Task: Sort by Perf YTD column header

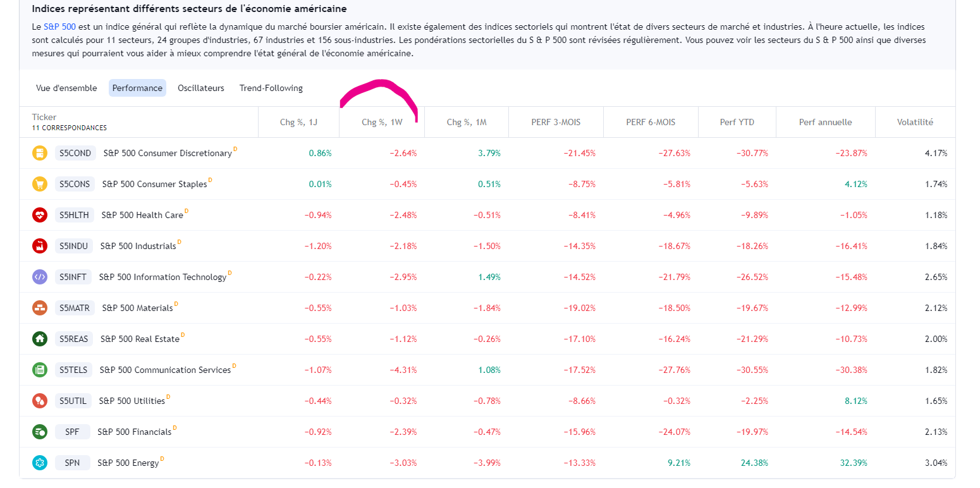Action: click(737, 122)
